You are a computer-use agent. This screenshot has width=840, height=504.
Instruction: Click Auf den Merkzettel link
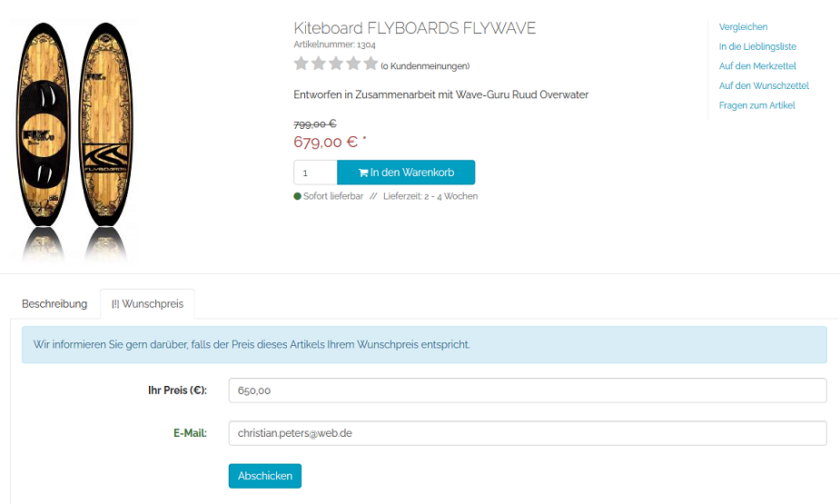757,66
